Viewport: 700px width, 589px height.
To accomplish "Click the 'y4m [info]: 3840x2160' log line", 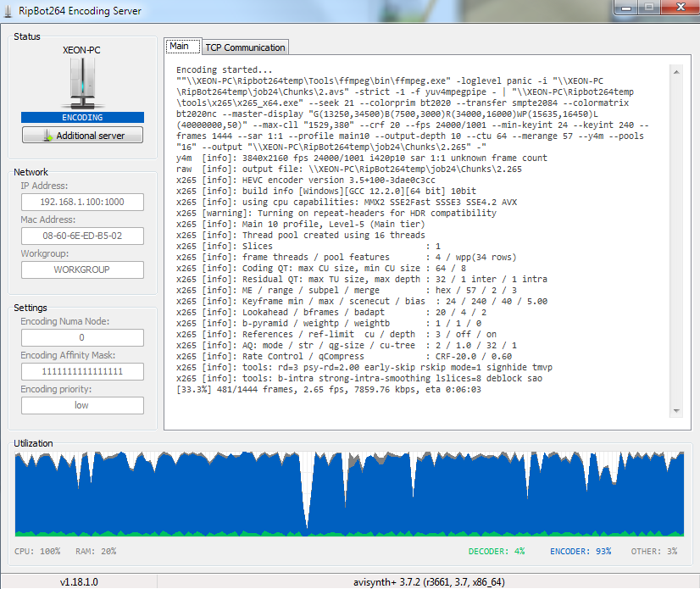I will 362,158.
